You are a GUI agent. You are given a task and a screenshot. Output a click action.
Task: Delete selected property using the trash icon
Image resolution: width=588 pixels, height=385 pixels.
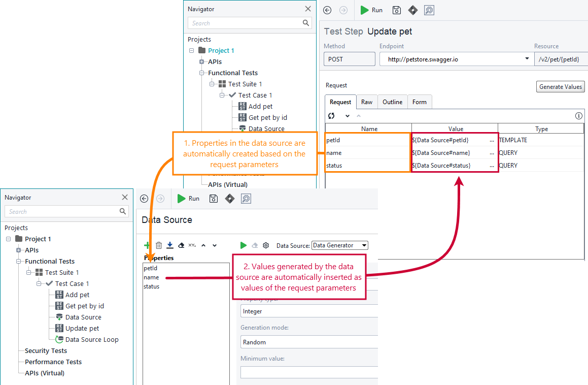tap(158, 245)
